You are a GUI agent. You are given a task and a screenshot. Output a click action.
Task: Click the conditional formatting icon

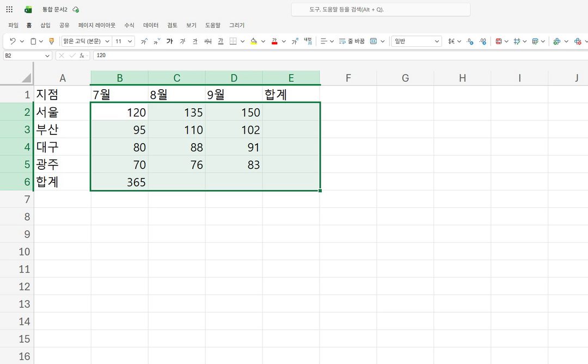pyautogui.click(x=499, y=41)
